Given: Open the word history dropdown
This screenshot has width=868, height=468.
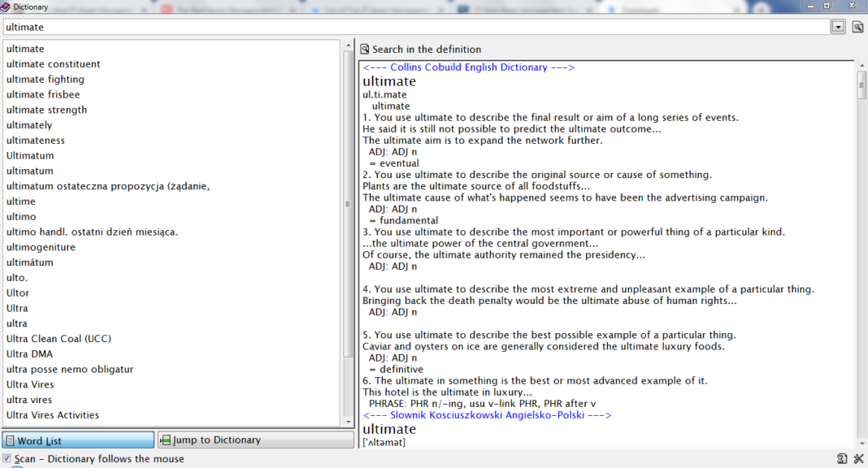Looking at the screenshot, I should pos(839,26).
